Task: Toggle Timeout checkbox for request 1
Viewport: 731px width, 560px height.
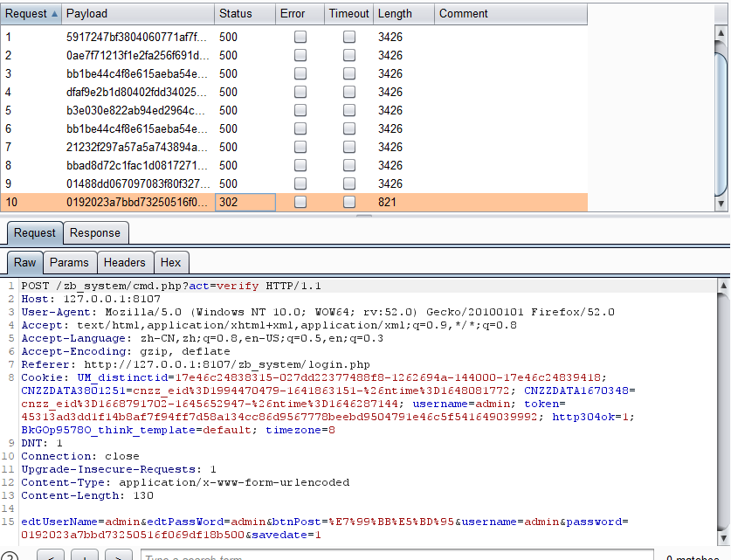Action: (349, 37)
